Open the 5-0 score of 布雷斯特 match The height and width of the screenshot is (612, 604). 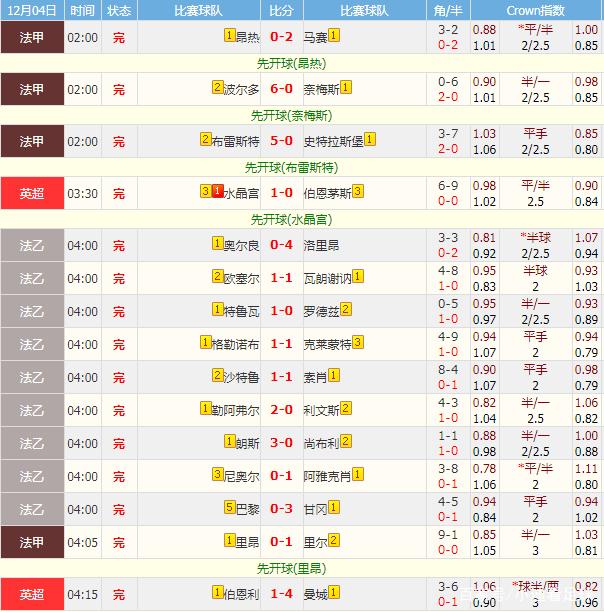(281, 141)
